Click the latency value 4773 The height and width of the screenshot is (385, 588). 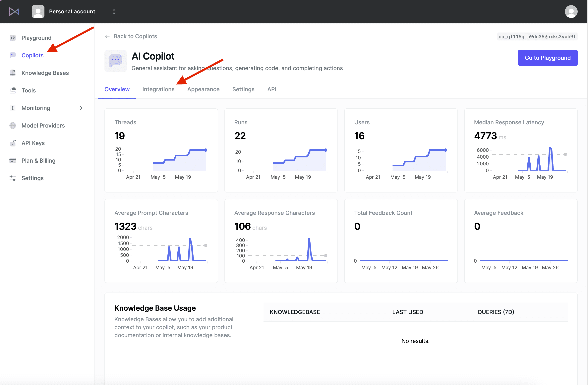point(485,136)
